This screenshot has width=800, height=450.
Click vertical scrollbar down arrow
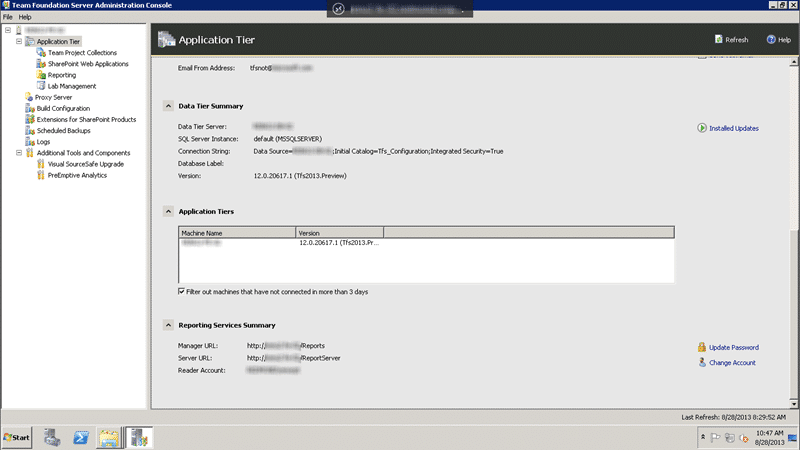[794, 404]
